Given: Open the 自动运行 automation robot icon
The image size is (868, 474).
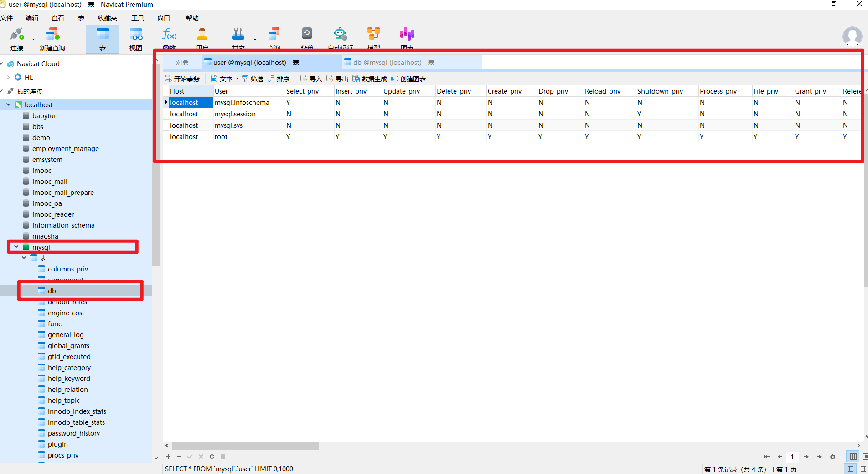Looking at the screenshot, I should pyautogui.click(x=340, y=34).
